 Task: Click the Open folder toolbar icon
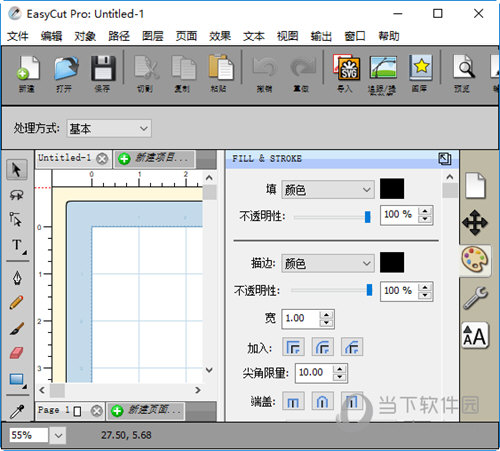pos(66,68)
